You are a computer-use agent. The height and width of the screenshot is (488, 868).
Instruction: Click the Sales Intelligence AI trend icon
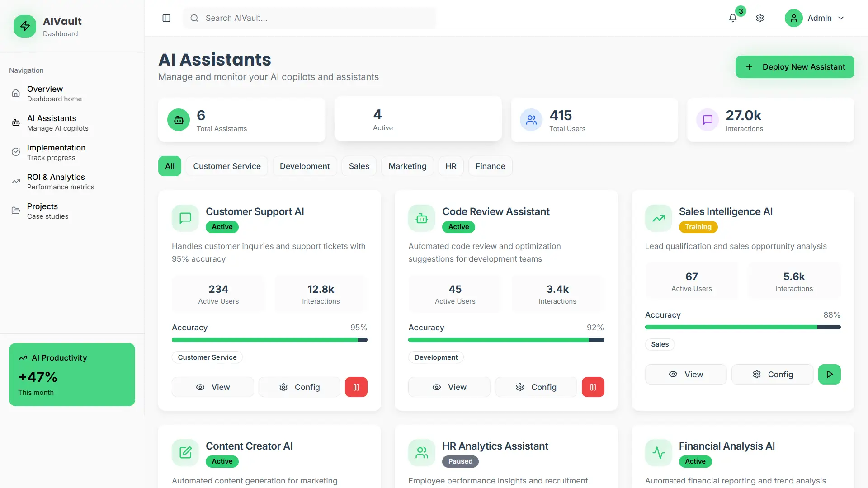coord(659,218)
